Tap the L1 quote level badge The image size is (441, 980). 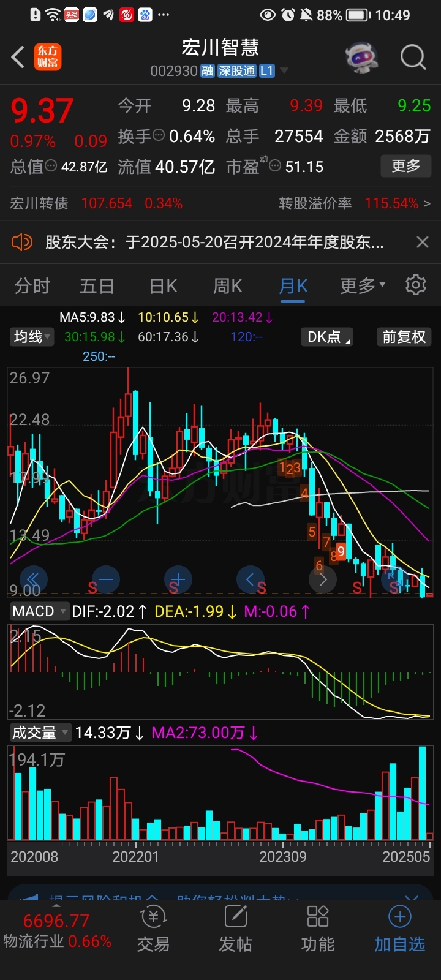[x=266, y=71]
